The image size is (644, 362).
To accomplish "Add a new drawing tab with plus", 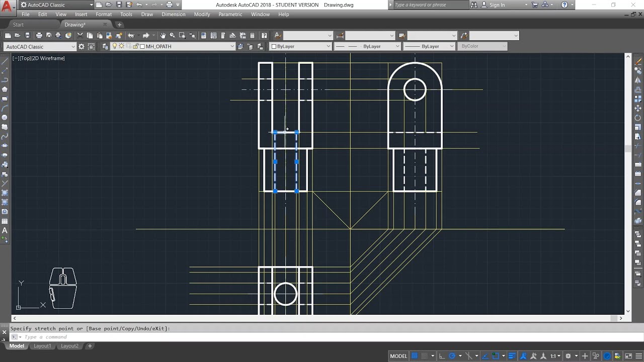I will pos(119,25).
